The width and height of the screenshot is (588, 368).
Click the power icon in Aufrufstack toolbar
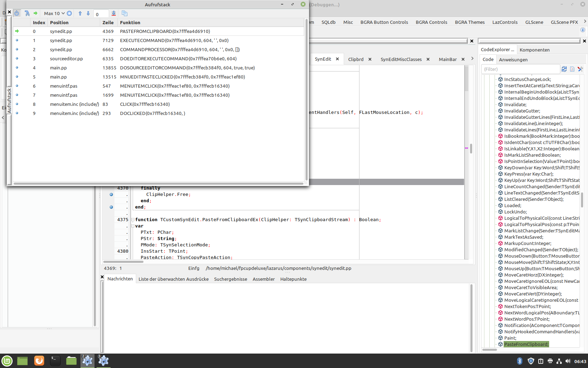(x=17, y=13)
